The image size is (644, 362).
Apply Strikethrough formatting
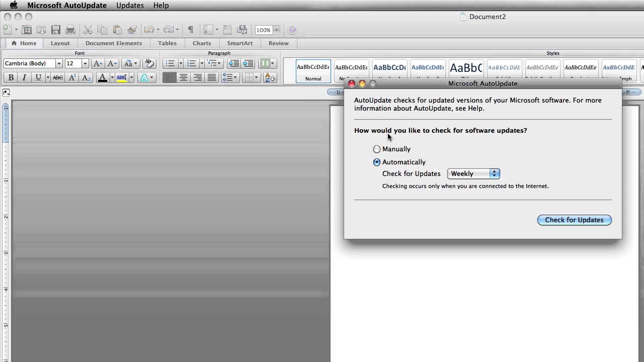(x=58, y=77)
